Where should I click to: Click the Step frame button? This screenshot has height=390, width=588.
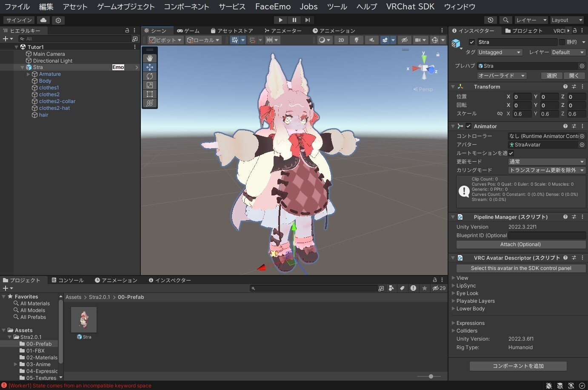pyautogui.click(x=307, y=20)
